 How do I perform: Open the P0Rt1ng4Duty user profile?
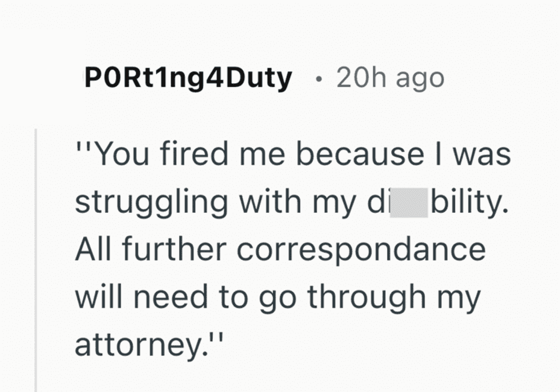pos(188,78)
